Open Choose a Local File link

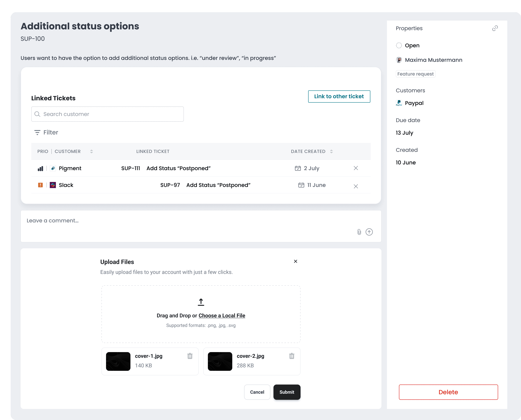[x=222, y=315]
